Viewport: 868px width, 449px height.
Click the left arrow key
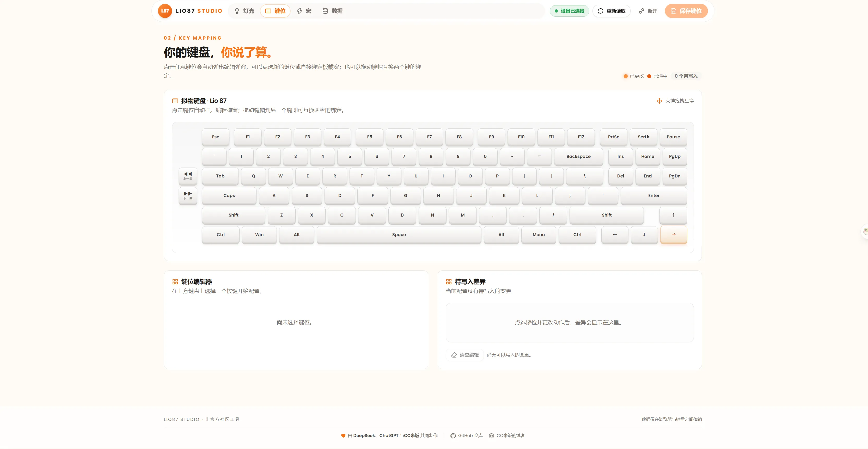point(615,235)
